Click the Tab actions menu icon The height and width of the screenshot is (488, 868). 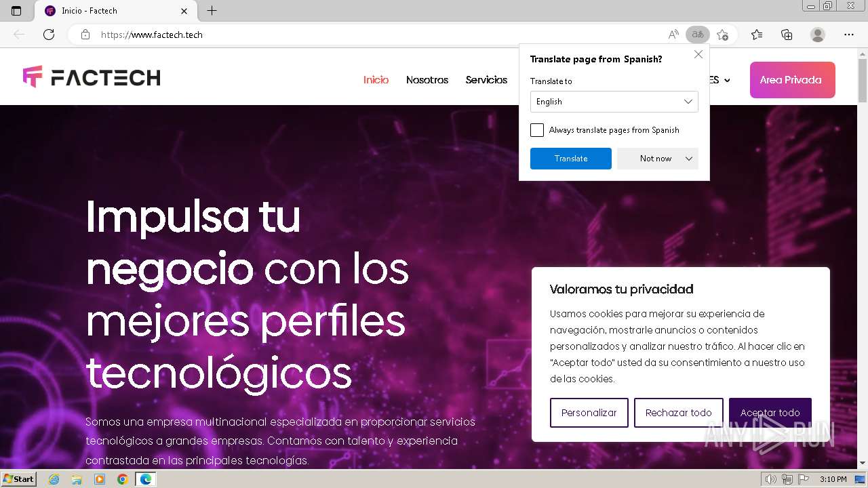pos(16,11)
